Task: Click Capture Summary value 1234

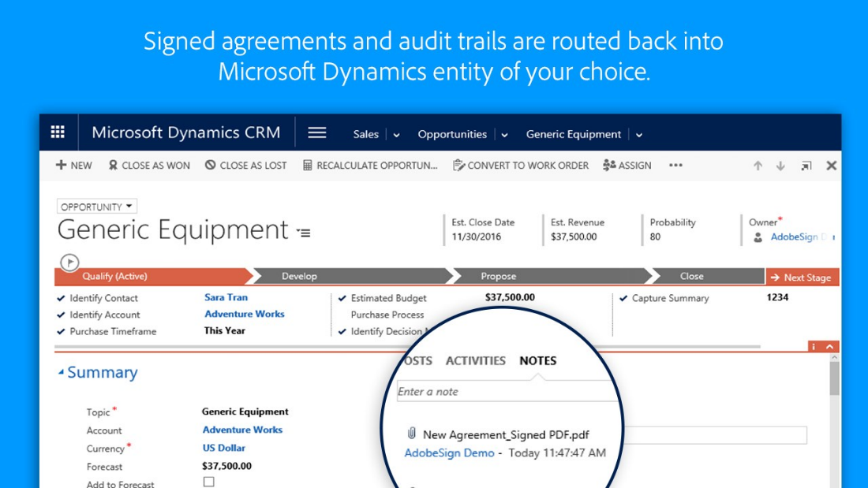Action: click(777, 297)
